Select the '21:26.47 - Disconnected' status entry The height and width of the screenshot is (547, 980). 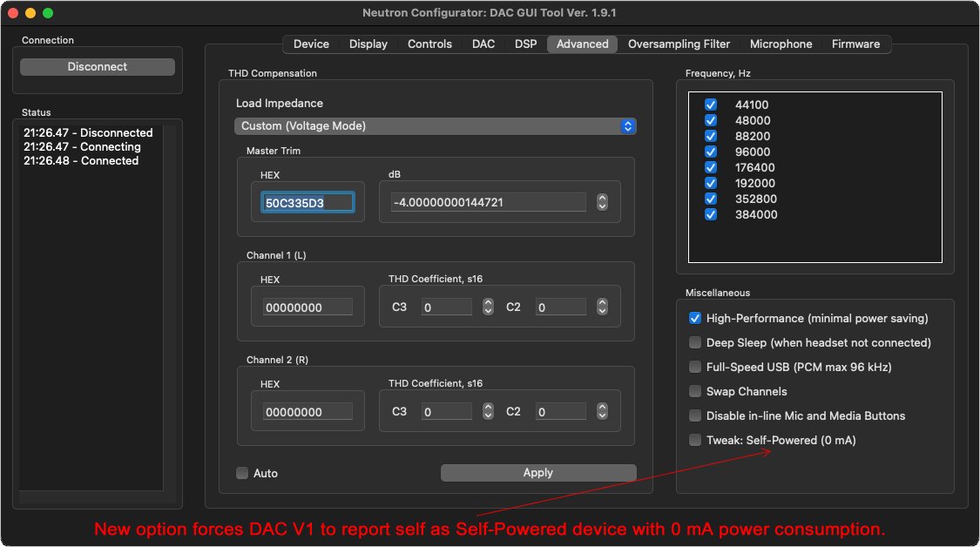pyautogui.click(x=88, y=132)
